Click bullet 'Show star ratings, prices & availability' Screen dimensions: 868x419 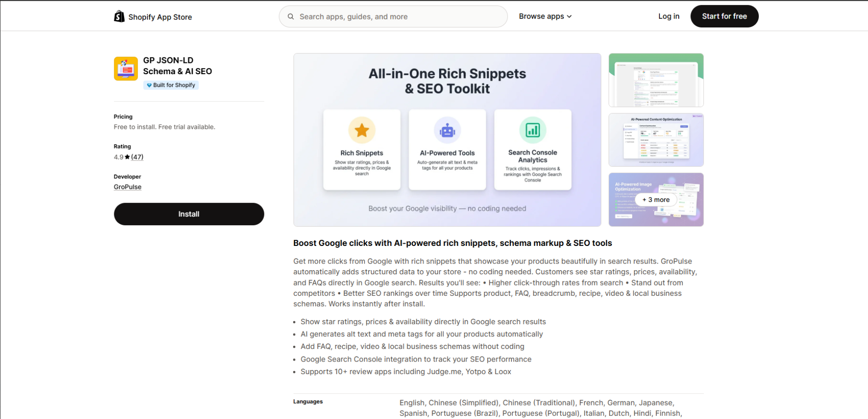(x=423, y=322)
